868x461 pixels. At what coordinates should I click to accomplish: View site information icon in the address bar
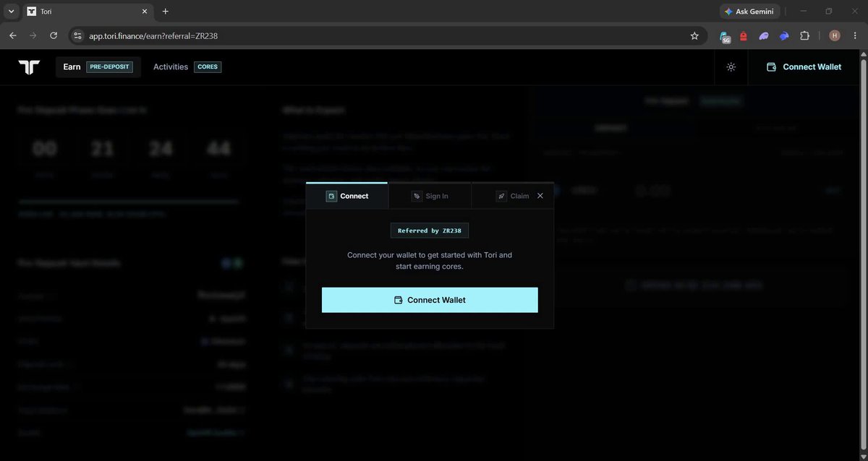click(x=78, y=35)
